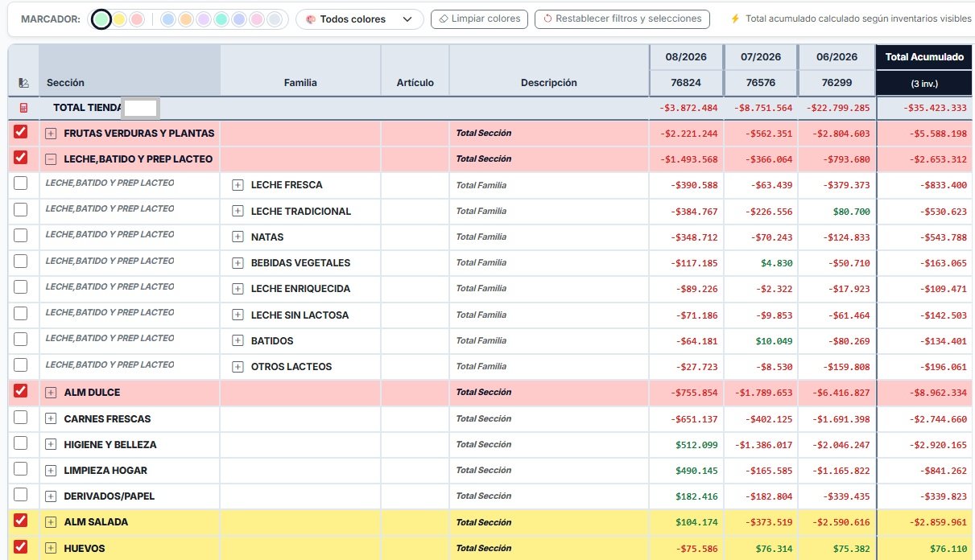Click the Total Acumulado column header

point(924,57)
